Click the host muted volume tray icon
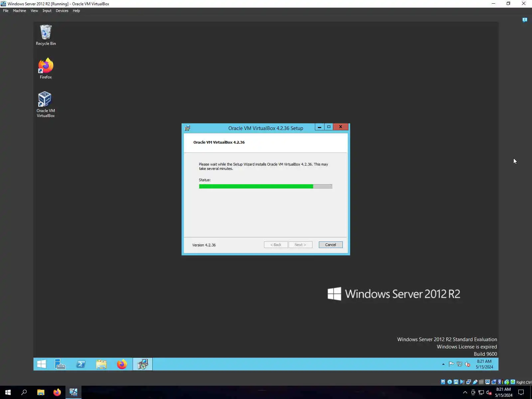This screenshot has width=532, height=399. coord(489,392)
